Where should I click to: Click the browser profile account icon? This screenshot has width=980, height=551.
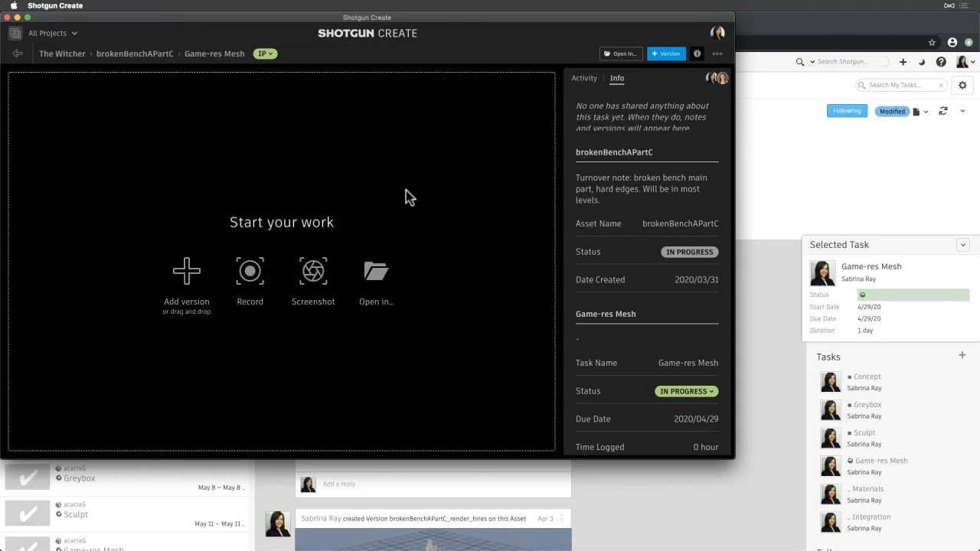tap(952, 43)
